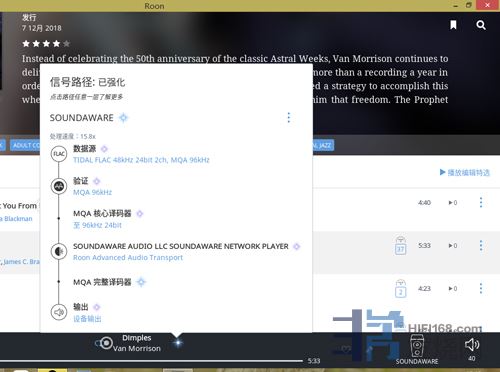Click the calendar icon showing 2
This screenshot has height=372, width=500.
[400, 289]
